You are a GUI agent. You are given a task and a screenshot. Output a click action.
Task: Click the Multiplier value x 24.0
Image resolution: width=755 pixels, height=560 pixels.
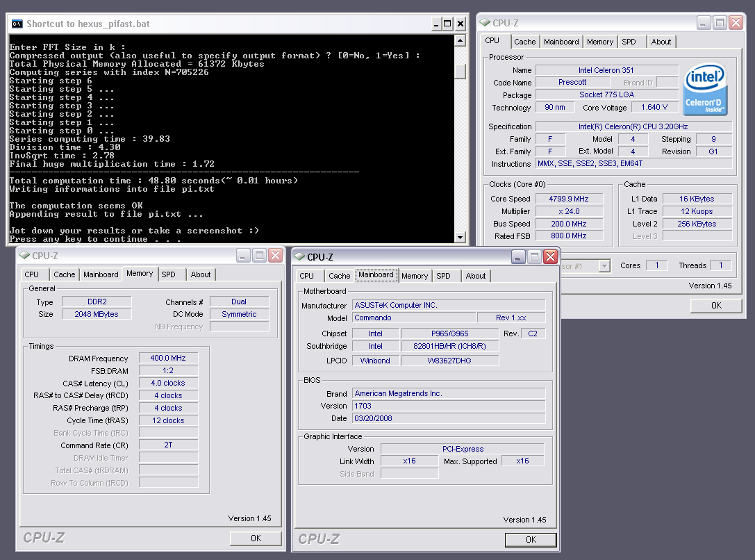click(569, 211)
